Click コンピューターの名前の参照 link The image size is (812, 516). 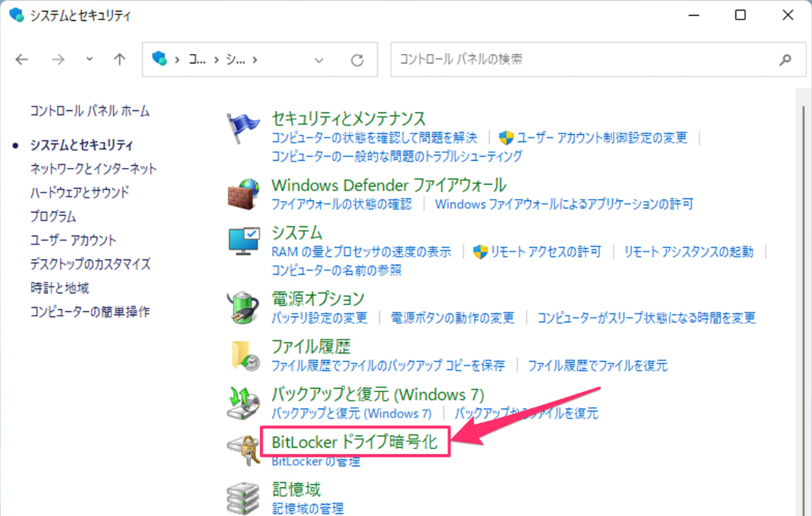[x=336, y=270]
